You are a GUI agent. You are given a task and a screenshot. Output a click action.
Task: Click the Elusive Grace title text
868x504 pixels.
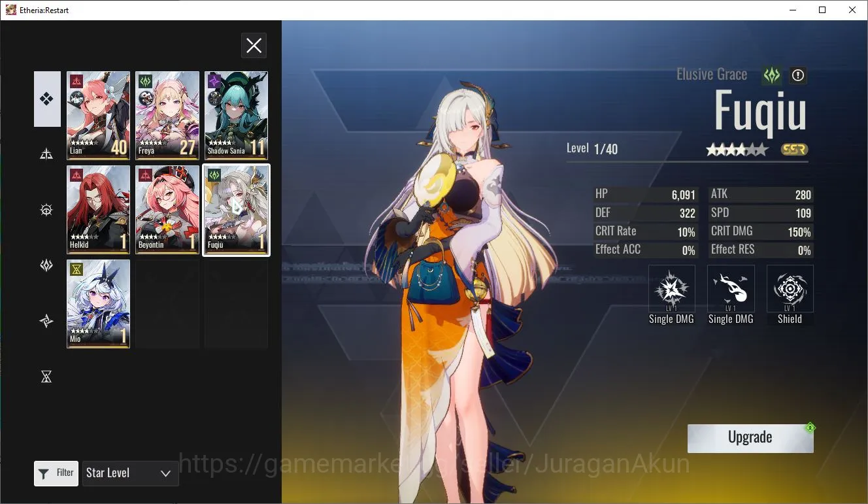tap(712, 75)
